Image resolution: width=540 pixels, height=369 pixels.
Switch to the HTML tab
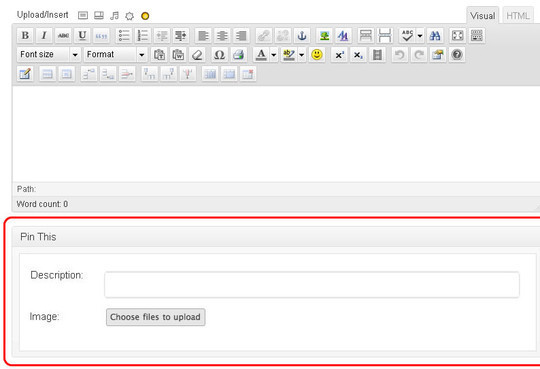coord(518,16)
